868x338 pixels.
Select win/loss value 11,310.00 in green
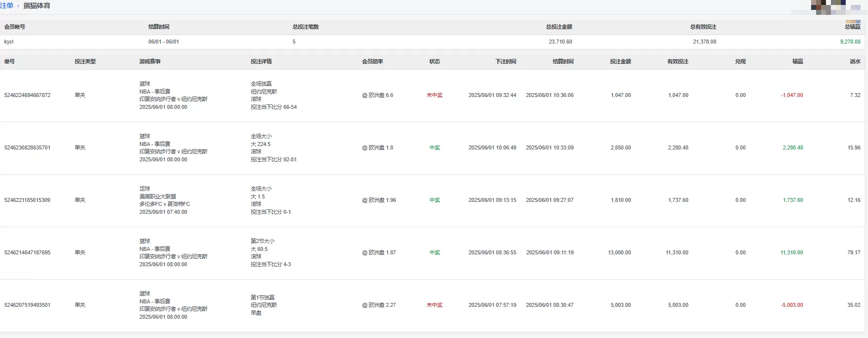[x=792, y=252]
